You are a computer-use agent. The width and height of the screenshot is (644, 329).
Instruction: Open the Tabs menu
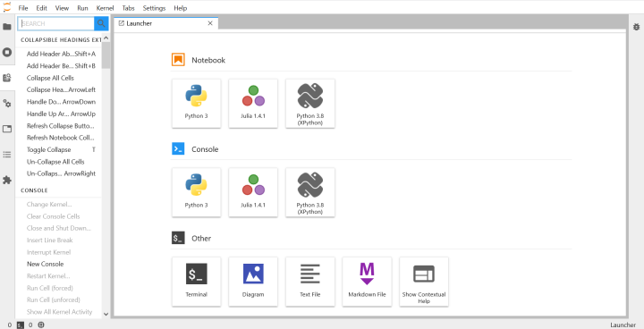pyautogui.click(x=128, y=8)
